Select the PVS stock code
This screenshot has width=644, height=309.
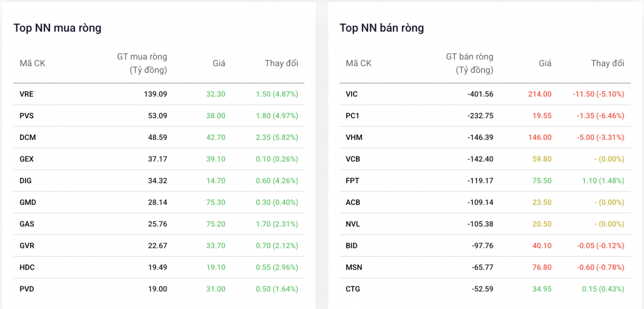coord(27,116)
